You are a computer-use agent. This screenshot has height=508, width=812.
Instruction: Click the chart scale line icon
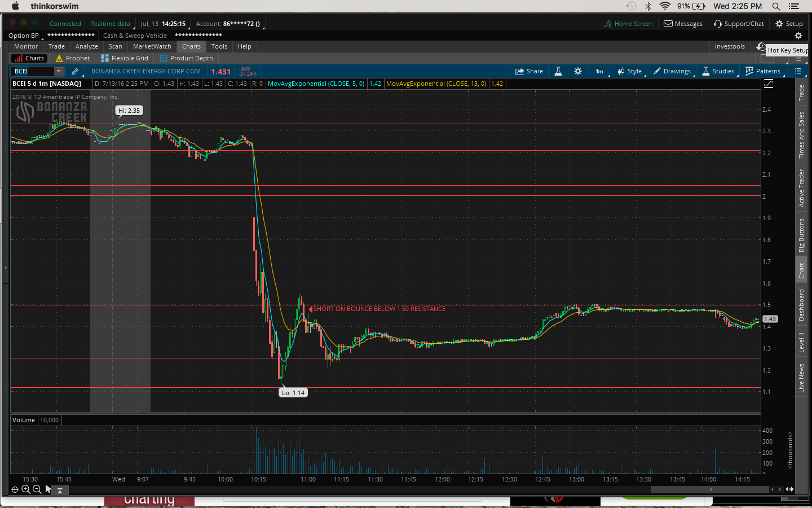click(769, 84)
